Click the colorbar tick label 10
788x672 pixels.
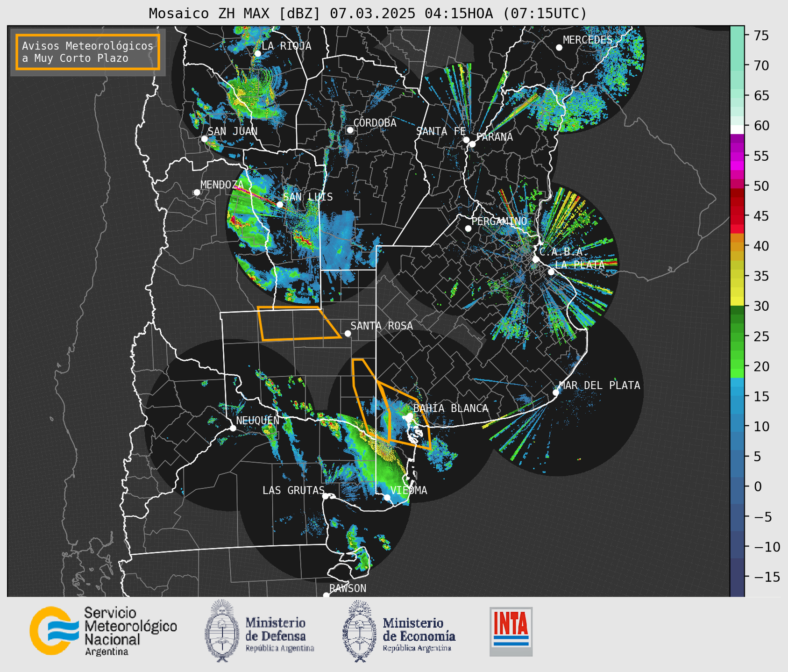coord(761,426)
